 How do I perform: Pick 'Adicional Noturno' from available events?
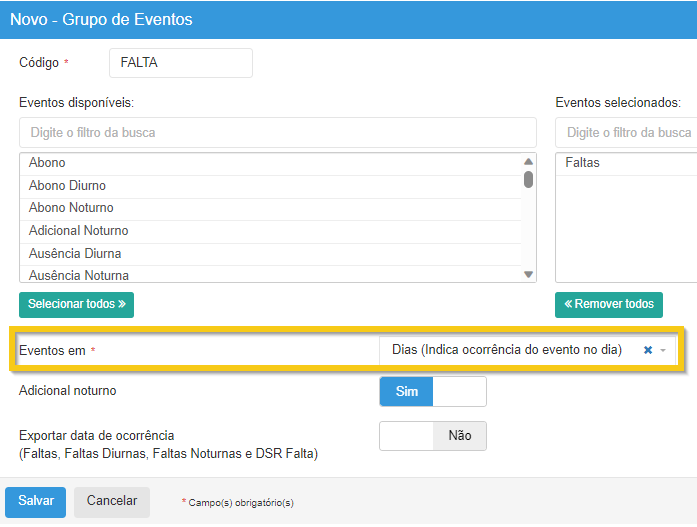pos(270,231)
